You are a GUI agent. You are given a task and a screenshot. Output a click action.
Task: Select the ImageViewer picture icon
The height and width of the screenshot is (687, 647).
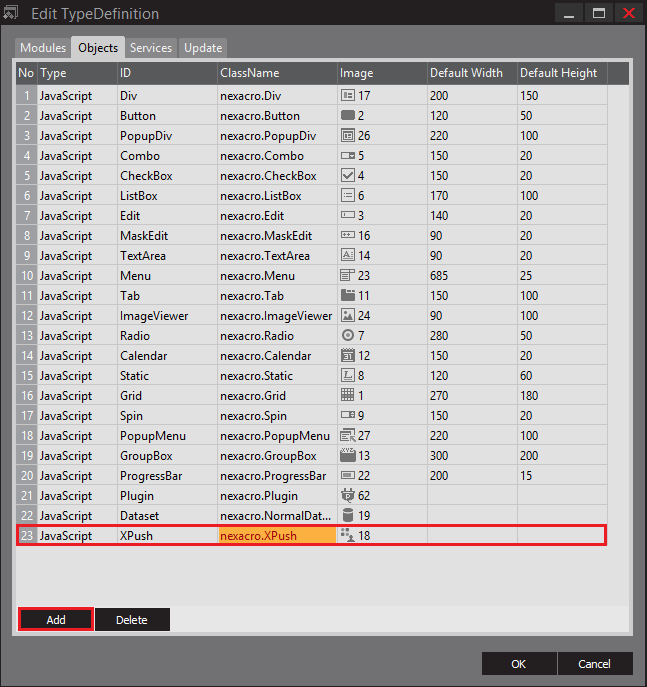click(347, 316)
